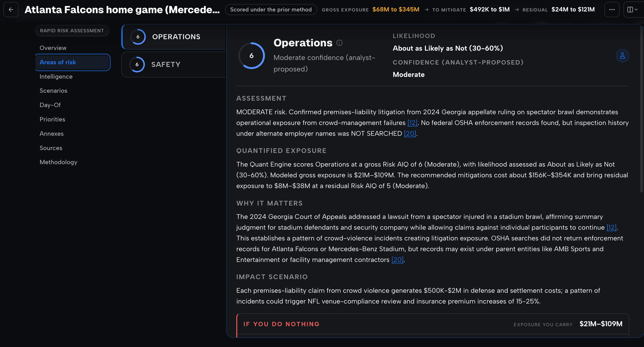Viewport: 644px width, 347px height.
Task: Click the Impact Scenario heading
Action: click(x=272, y=277)
